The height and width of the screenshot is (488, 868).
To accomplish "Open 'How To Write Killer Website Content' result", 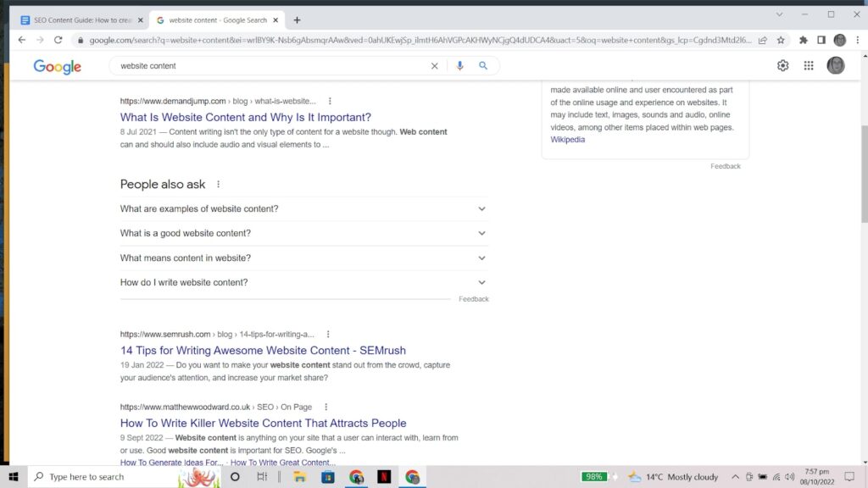I will pos(264,423).
